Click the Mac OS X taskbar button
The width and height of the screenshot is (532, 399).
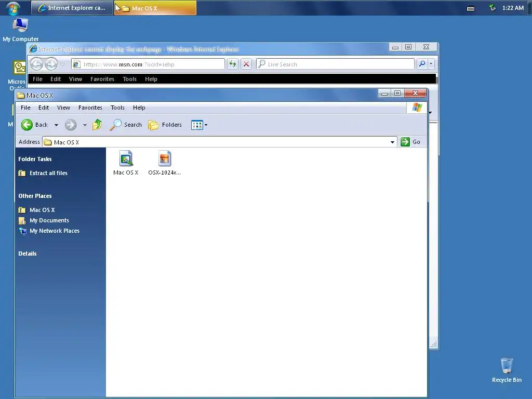(x=155, y=8)
